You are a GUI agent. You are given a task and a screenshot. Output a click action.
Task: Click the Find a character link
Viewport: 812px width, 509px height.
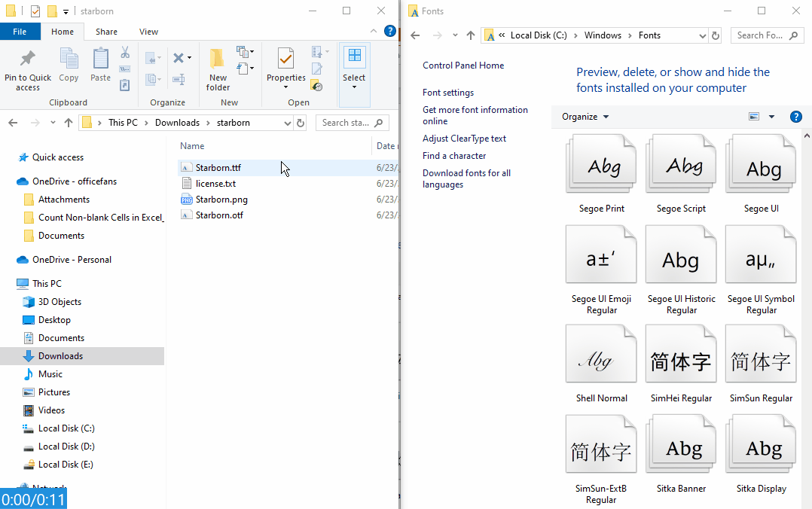453,155
